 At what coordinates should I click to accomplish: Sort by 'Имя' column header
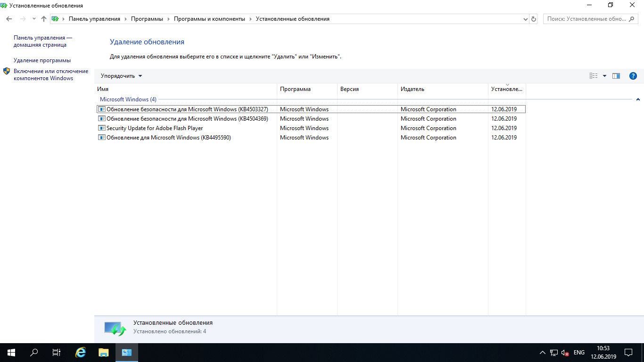click(x=186, y=89)
